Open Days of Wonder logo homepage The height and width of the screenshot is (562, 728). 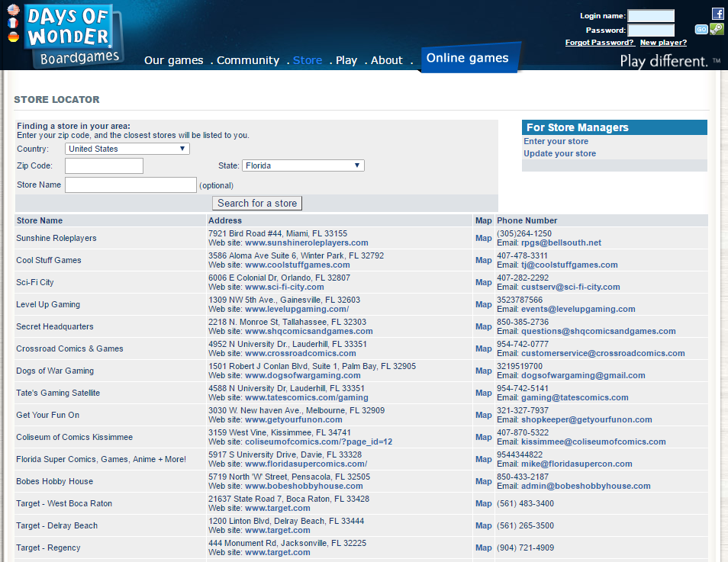click(x=73, y=36)
